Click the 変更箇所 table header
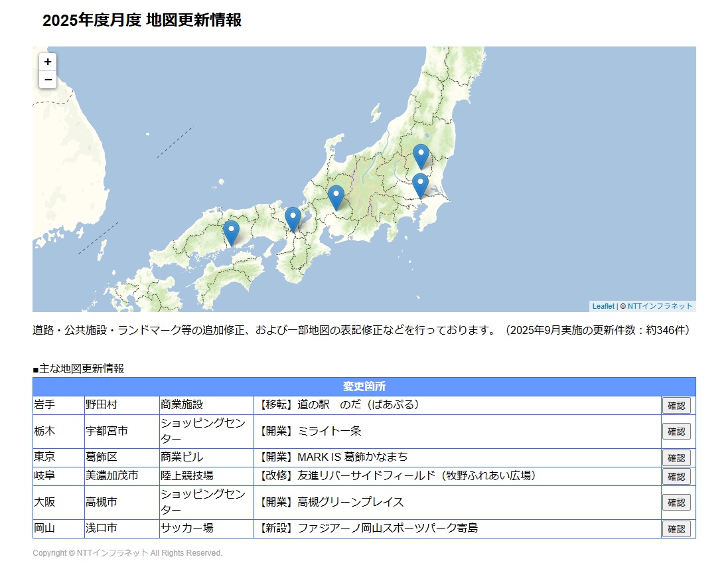This screenshot has width=728, height=577. click(364, 386)
